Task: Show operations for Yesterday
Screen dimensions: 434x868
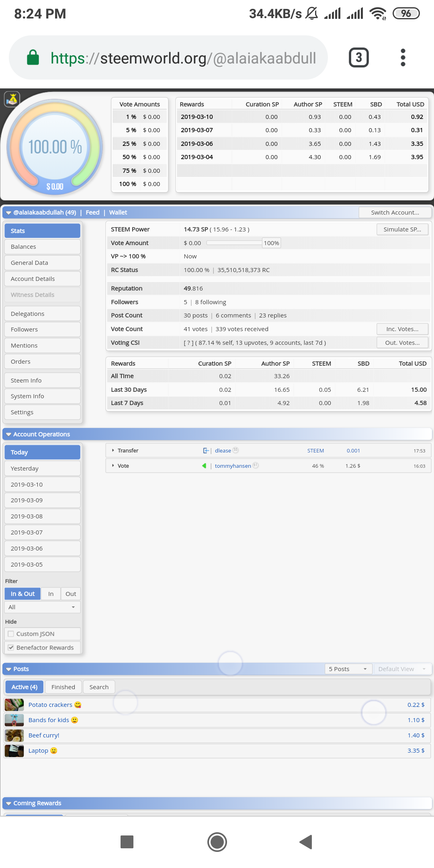Action: [42, 469]
